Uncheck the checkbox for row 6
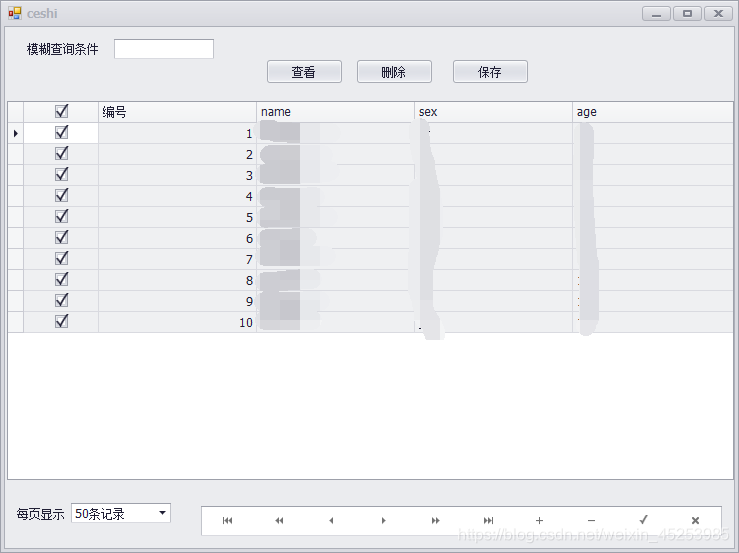739x553 pixels. click(62, 237)
